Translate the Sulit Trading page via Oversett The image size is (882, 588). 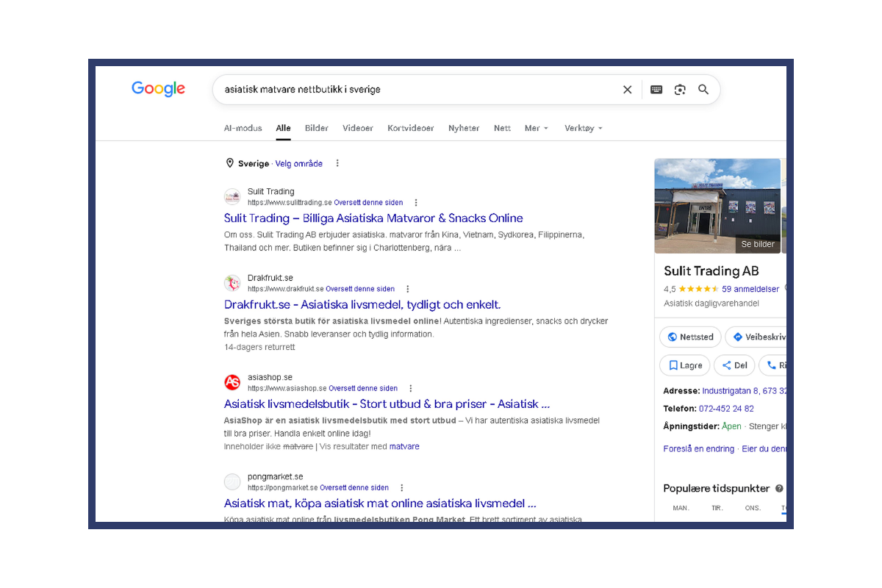point(369,202)
